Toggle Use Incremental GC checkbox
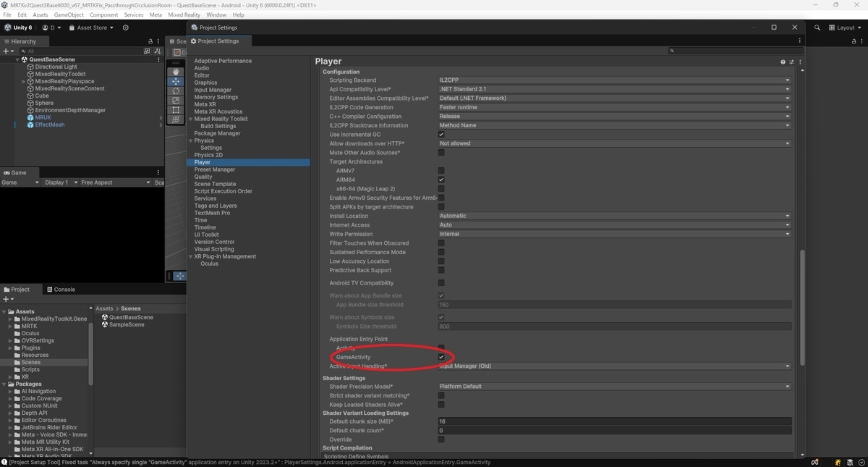868x467 pixels. tap(441, 135)
